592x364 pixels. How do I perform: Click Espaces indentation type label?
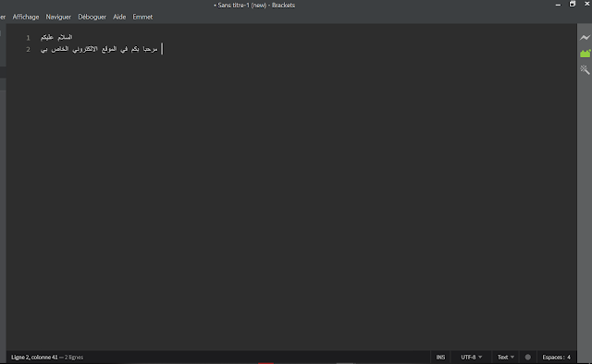click(x=554, y=357)
